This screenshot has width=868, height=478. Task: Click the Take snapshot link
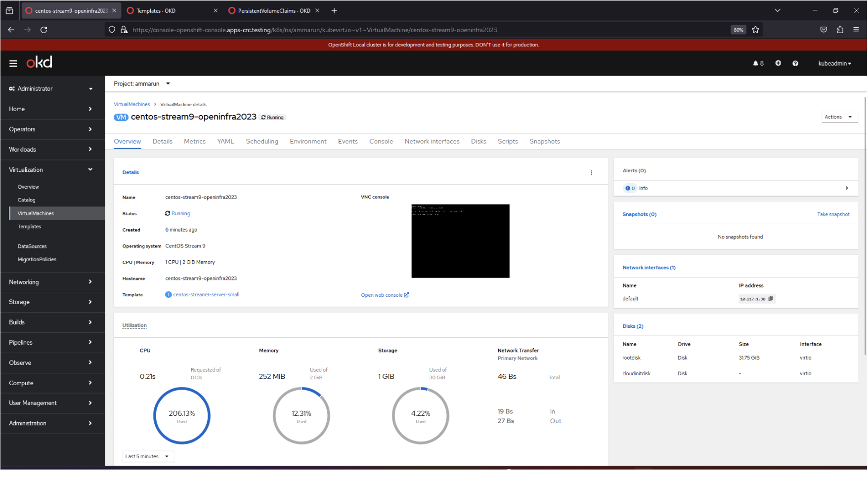click(x=833, y=215)
